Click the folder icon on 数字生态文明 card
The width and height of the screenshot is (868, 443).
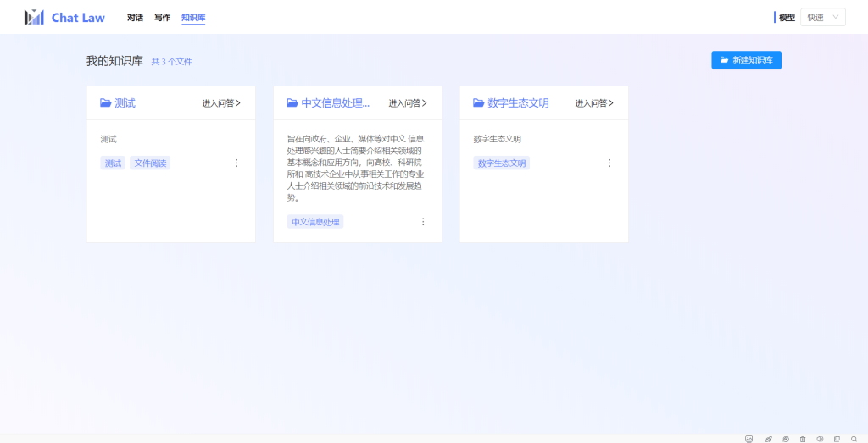[x=479, y=103]
